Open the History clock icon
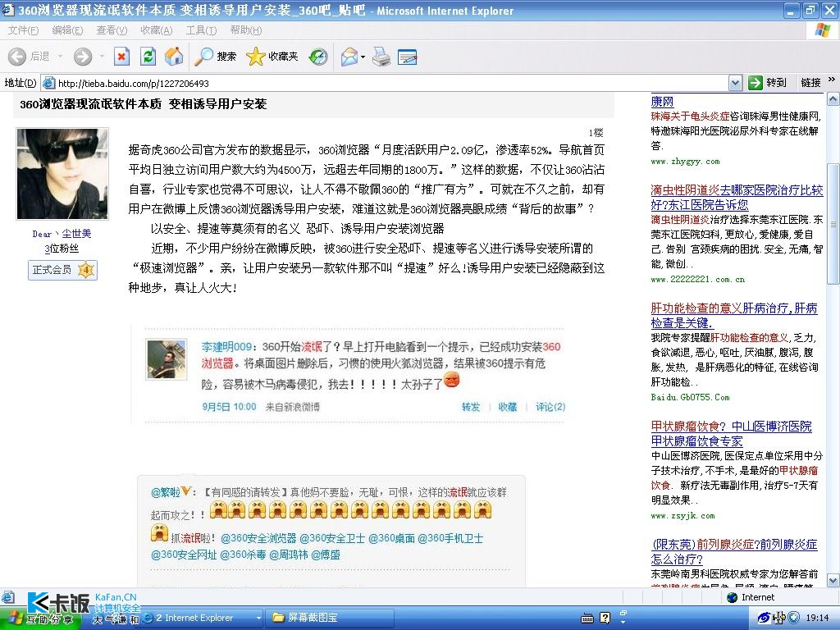This screenshot has width=840, height=630. 318,57
